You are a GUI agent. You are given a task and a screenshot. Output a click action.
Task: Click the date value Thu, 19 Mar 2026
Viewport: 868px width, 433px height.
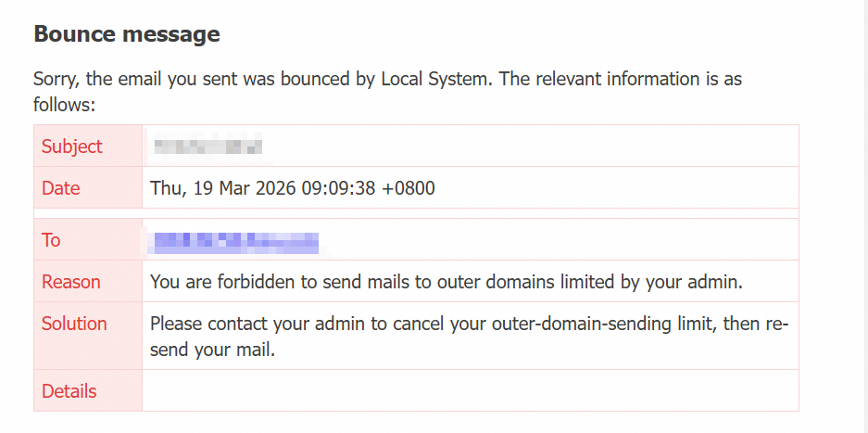(x=223, y=188)
